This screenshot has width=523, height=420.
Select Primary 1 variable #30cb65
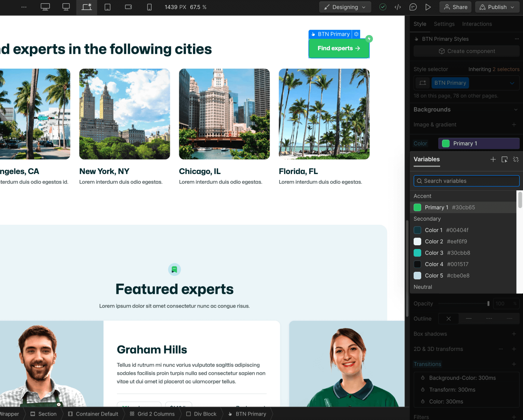[x=463, y=207]
